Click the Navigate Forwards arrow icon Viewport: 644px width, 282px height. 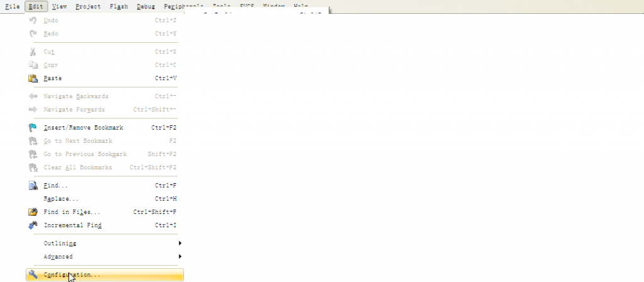click(x=33, y=110)
